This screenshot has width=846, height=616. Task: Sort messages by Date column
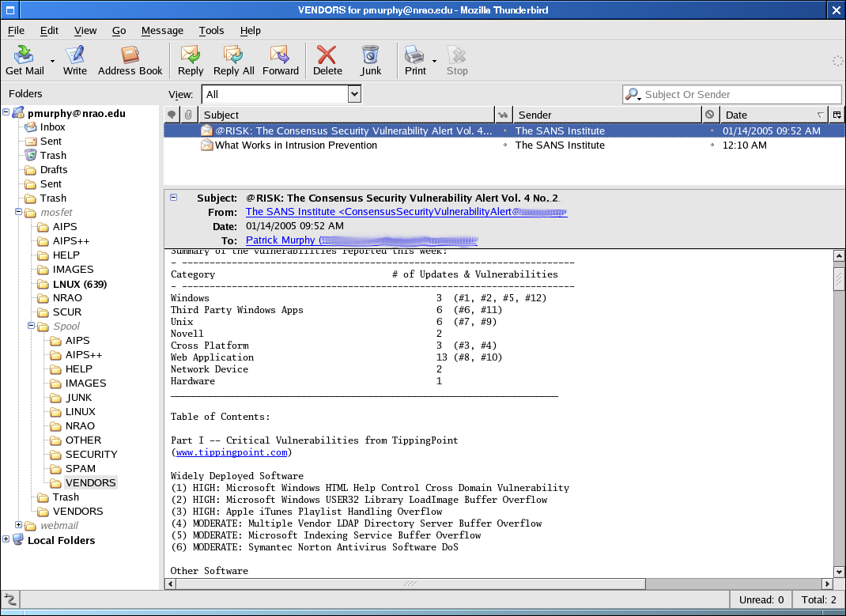pyautogui.click(x=775, y=115)
